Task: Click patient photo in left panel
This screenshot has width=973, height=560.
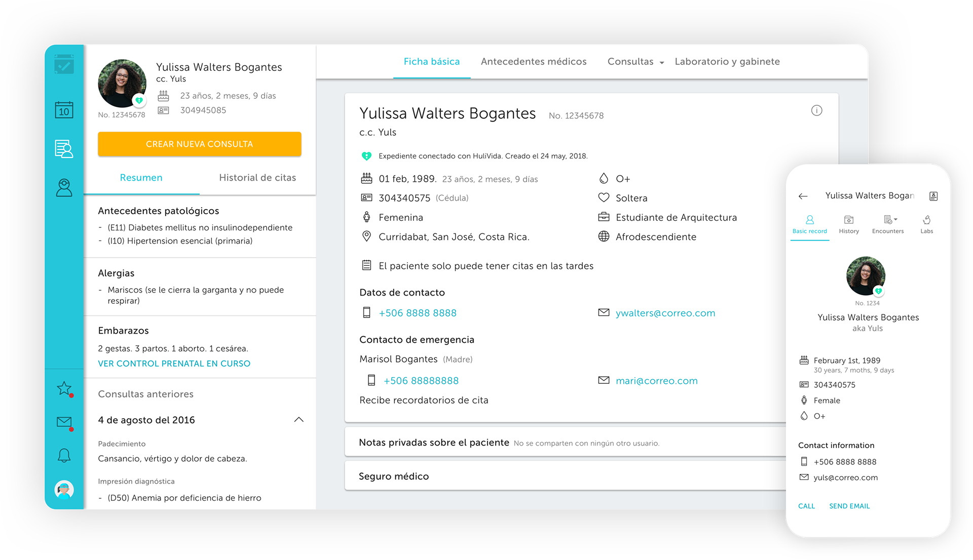Action: click(x=122, y=84)
